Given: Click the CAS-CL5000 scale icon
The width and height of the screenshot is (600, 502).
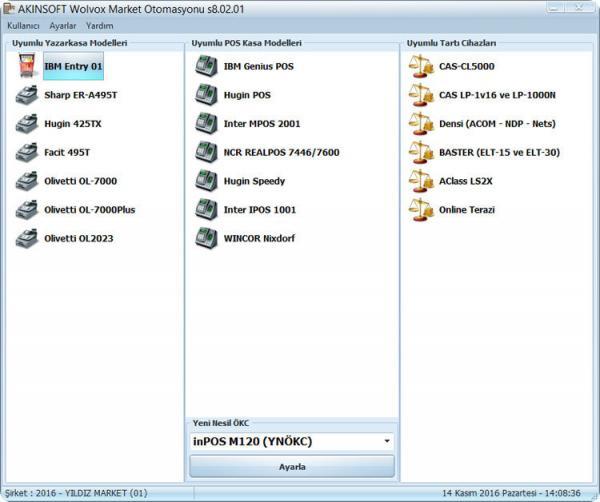Looking at the screenshot, I should pyautogui.click(x=421, y=66).
